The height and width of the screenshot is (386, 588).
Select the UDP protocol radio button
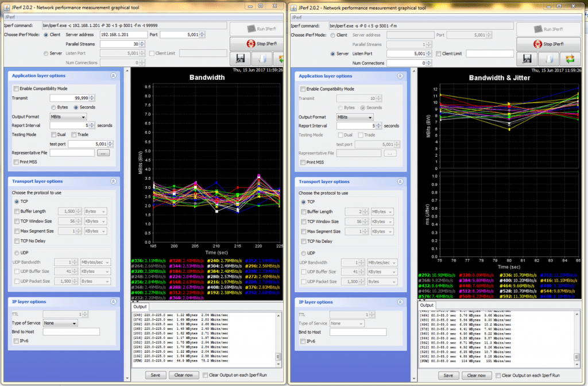click(x=16, y=252)
